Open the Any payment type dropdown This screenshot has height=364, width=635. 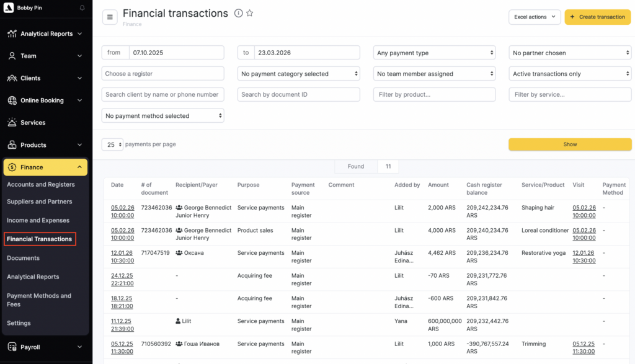point(434,53)
